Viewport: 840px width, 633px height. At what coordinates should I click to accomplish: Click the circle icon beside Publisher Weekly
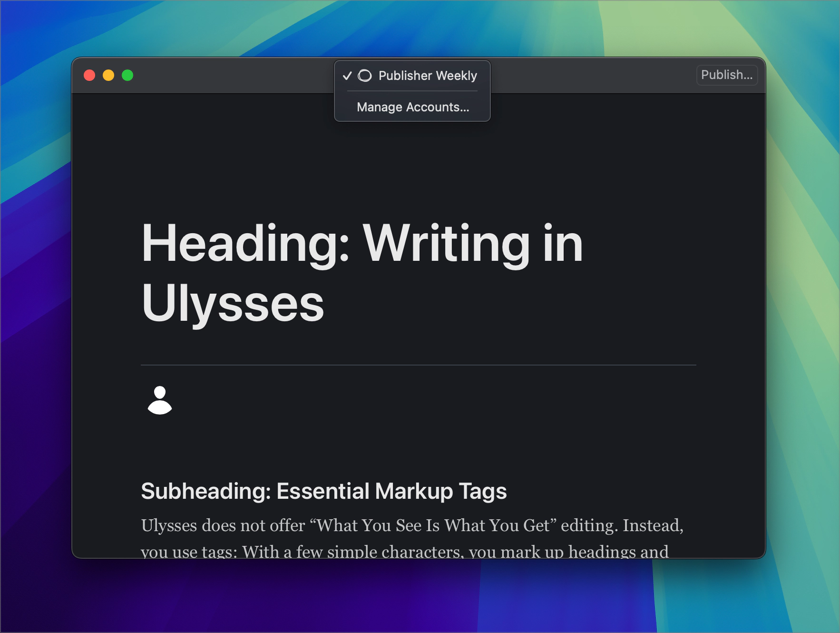tap(365, 76)
